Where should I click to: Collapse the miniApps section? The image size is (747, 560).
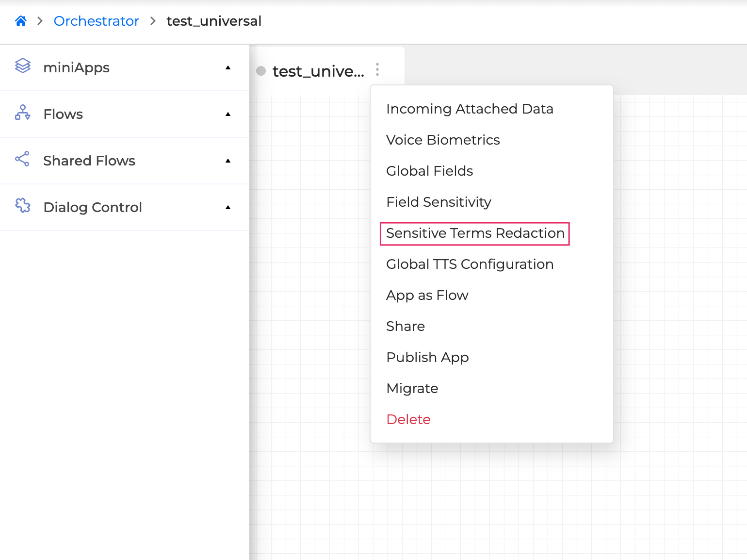[227, 68]
